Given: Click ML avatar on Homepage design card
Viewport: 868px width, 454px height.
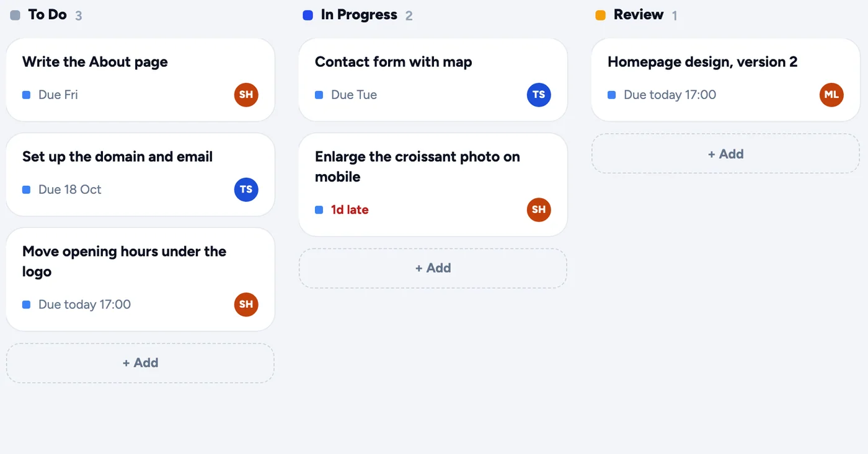Looking at the screenshot, I should point(831,95).
